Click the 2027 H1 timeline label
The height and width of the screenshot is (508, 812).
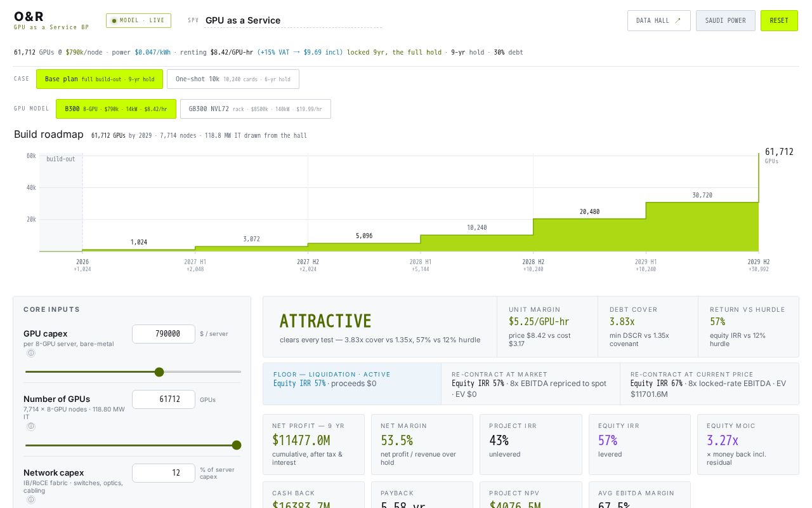pyautogui.click(x=195, y=262)
